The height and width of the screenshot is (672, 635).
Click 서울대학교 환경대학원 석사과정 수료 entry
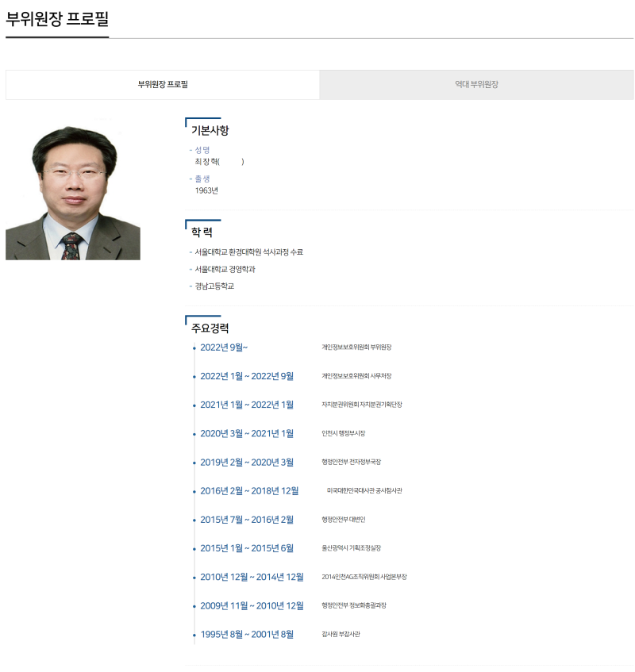[x=248, y=252]
